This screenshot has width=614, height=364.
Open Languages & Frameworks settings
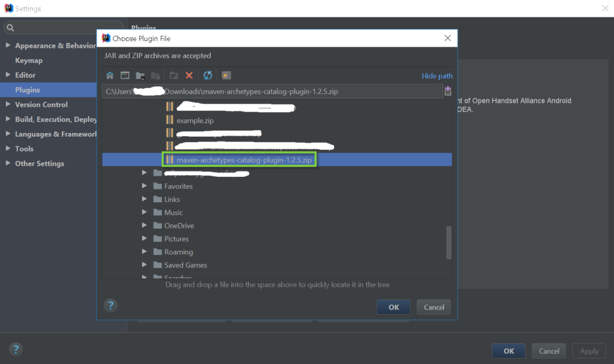click(x=56, y=134)
